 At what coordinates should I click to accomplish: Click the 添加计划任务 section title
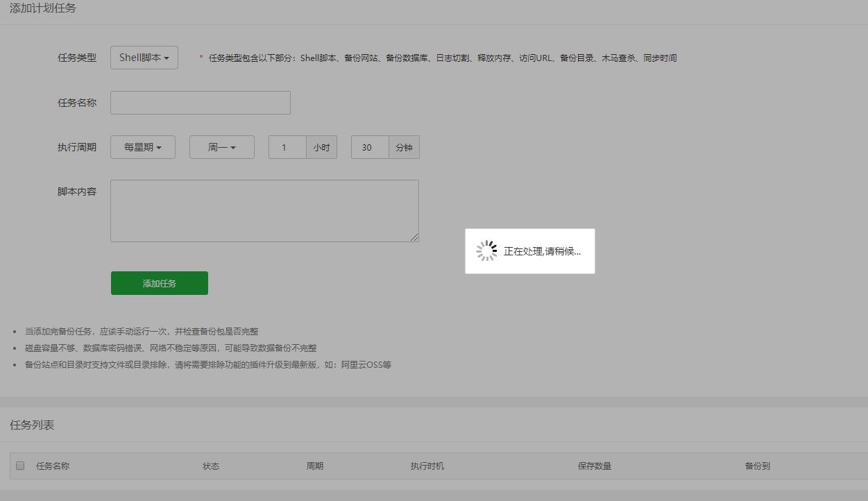(43, 8)
